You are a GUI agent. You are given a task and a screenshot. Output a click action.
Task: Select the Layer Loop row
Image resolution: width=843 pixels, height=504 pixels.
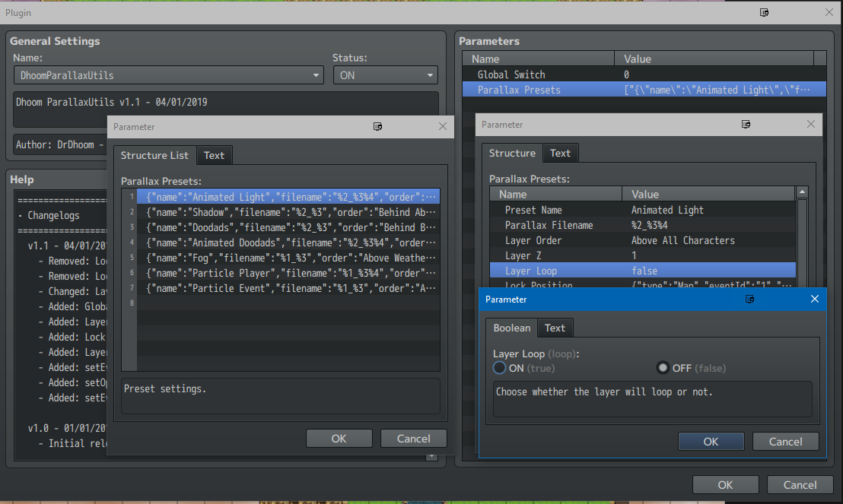click(x=642, y=271)
